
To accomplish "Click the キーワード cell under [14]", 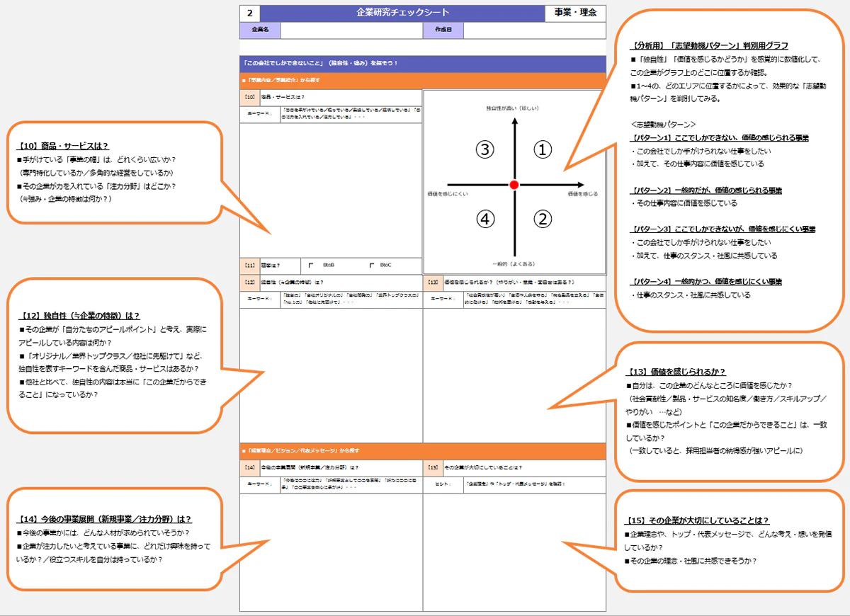I will tap(260, 485).
